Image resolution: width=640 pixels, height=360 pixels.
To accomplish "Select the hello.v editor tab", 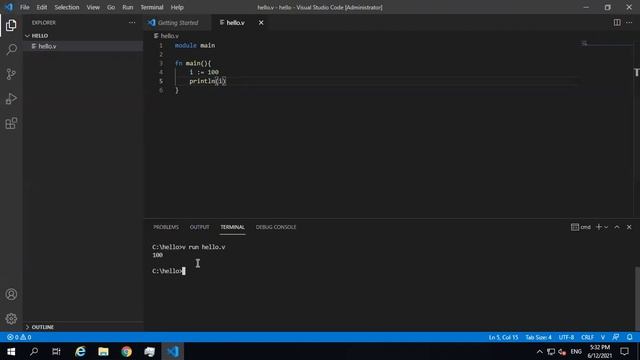I will [235, 22].
